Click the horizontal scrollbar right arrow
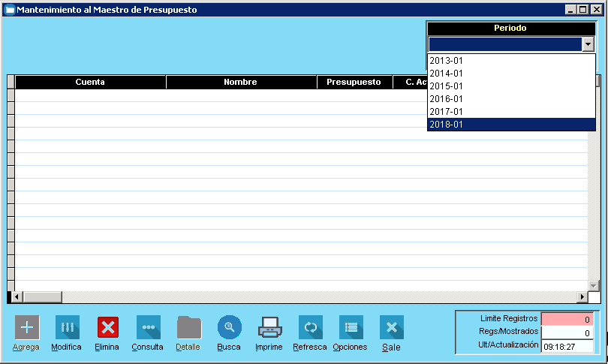 click(x=581, y=296)
